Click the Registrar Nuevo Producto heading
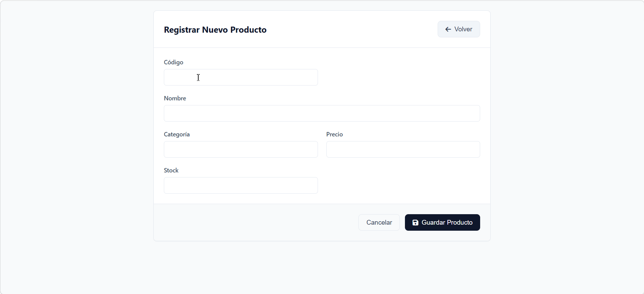 pos(215,30)
